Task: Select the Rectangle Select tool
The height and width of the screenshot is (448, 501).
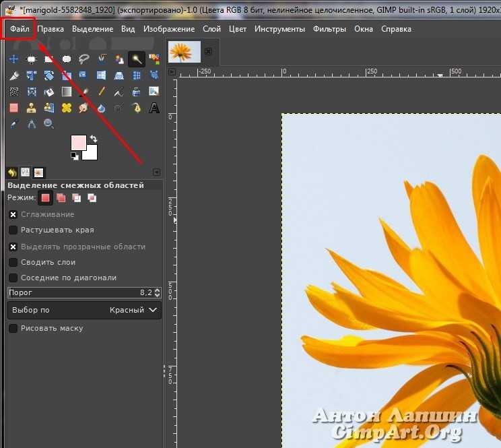Action: click(x=48, y=59)
